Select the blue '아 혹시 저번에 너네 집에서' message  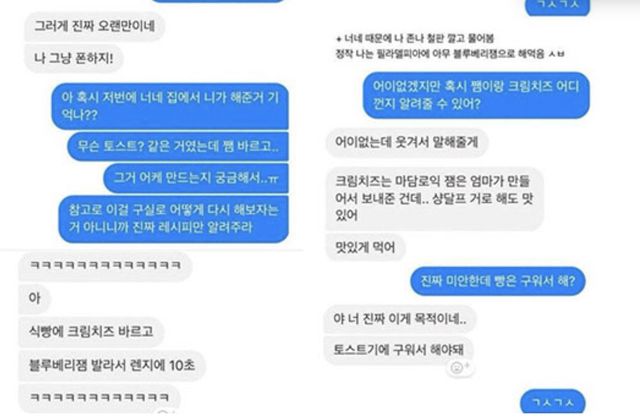tap(170, 106)
